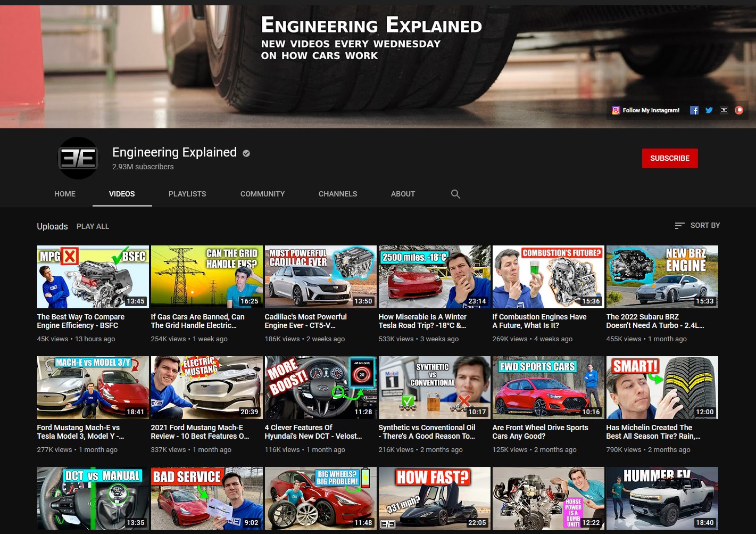
Task: Open the Can The Grid Handle EVs thumbnail
Action: click(207, 277)
